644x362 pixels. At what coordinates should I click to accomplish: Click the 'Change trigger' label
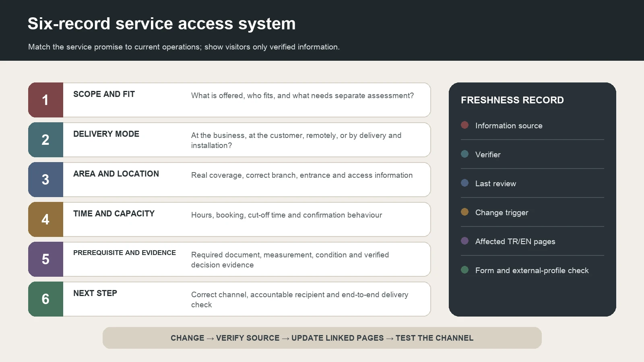click(x=502, y=212)
